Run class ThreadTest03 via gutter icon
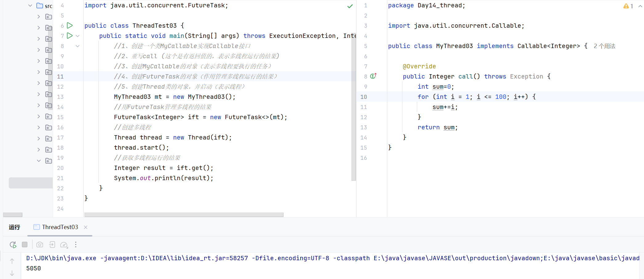Image resolution: width=644 pixels, height=279 pixels. point(70,26)
